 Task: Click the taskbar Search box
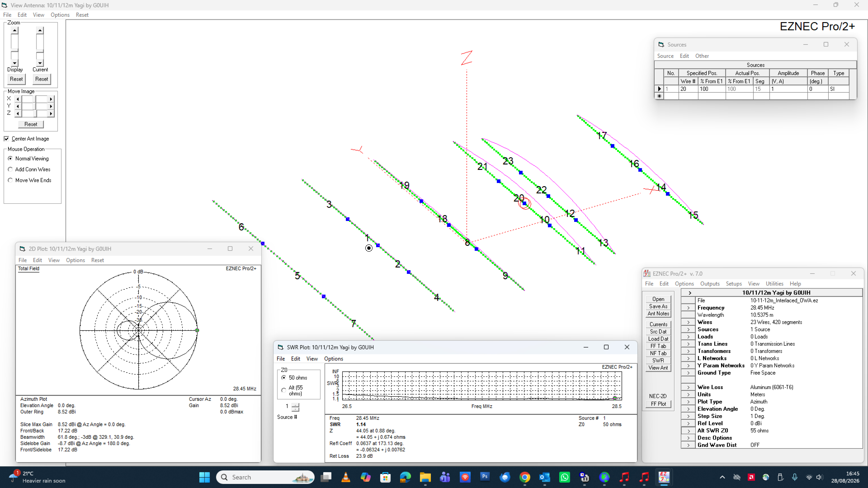(265, 477)
